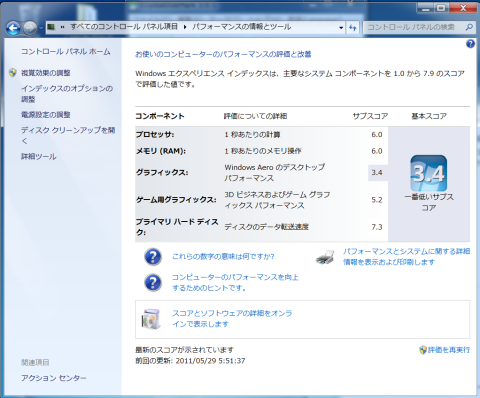Click the プロセッサ: row label
The height and width of the screenshot is (398, 480).
[x=155, y=135]
